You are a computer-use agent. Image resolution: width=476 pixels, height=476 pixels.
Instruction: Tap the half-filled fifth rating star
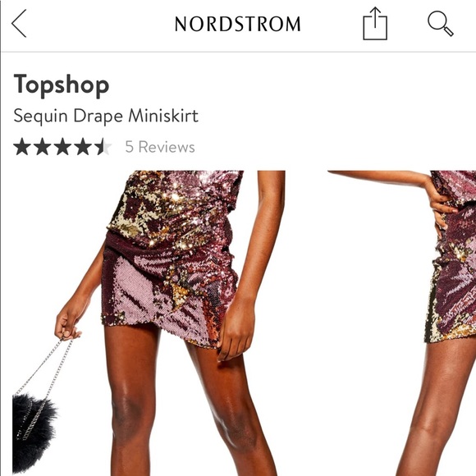coord(103,146)
